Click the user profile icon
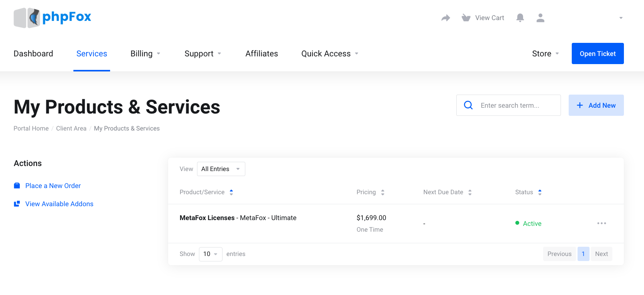The height and width of the screenshot is (295, 644). coord(540,18)
